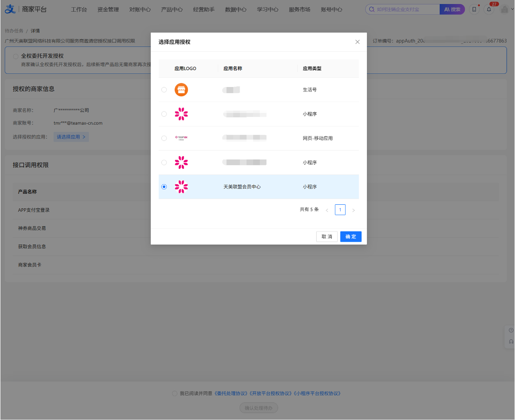The image size is (515, 420).
Task: Go to the next page arrow in pagination
Action: [x=353, y=210]
